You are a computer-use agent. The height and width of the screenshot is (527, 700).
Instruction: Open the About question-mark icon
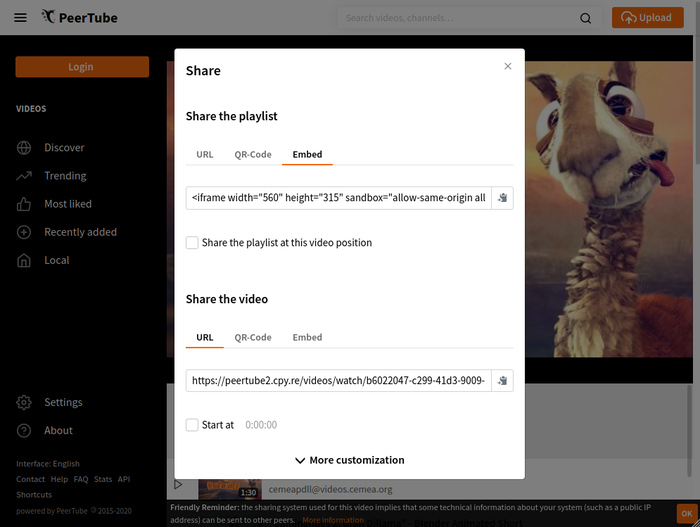click(24, 431)
